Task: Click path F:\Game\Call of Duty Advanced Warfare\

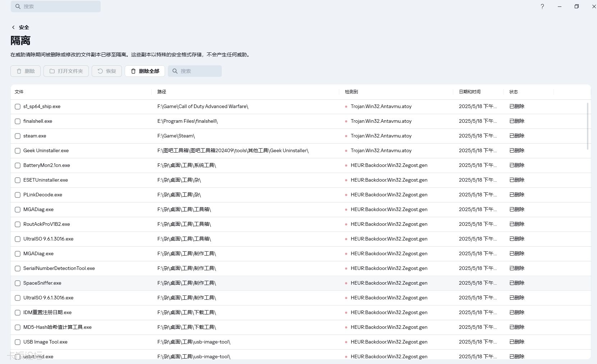Action: pos(203,107)
